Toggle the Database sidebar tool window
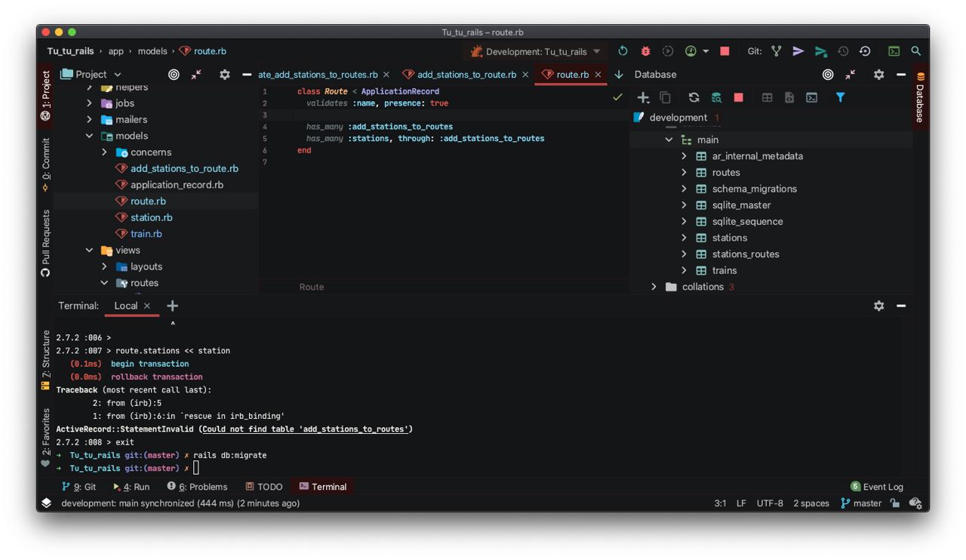Viewport: 966px width, 560px height. pos(920,97)
